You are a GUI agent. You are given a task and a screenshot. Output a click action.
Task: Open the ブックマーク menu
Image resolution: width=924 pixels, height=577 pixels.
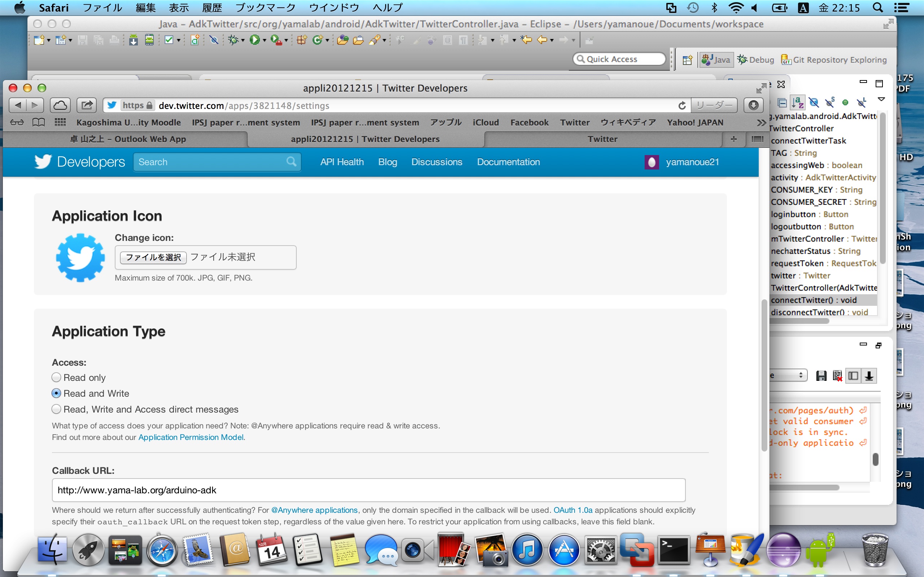coord(265,8)
